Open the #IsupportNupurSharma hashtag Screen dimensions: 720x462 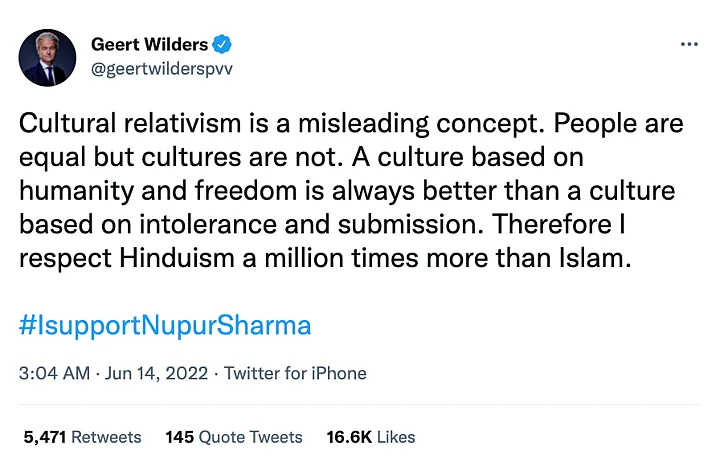point(165,325)
